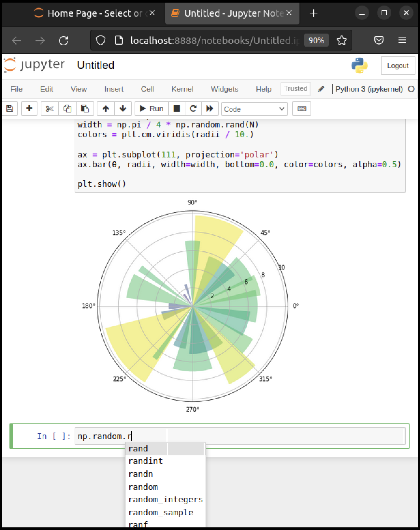Choose random_integers completion suggestion
The width and height of the screenshot is (420, 530).
[166, 500]
